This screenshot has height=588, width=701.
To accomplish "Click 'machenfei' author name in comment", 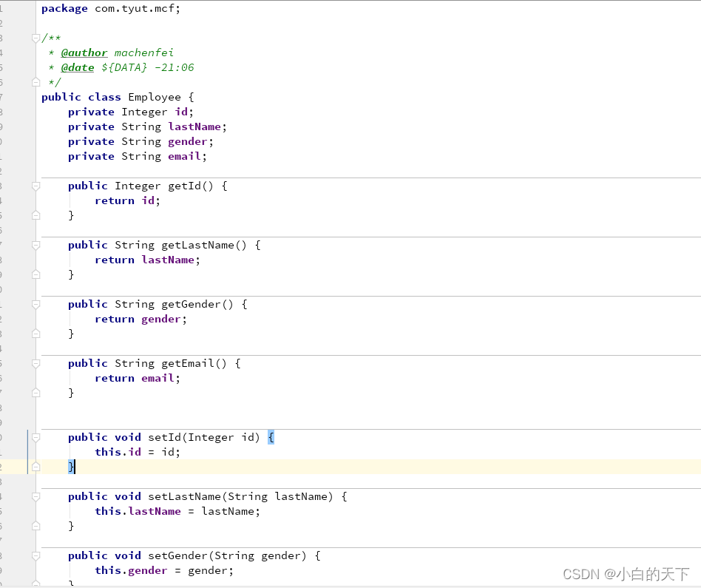I will [144, 53].
